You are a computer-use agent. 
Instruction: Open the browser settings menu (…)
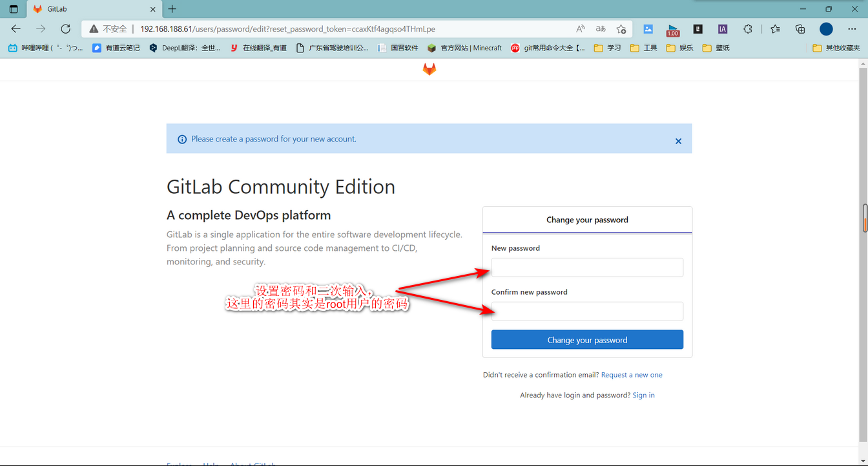pyautogui.click(x=852, y=29)
